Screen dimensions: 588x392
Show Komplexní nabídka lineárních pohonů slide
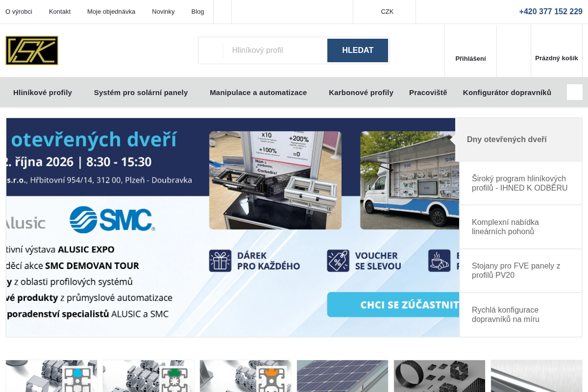pyautogui.click(x=521, y=227)
